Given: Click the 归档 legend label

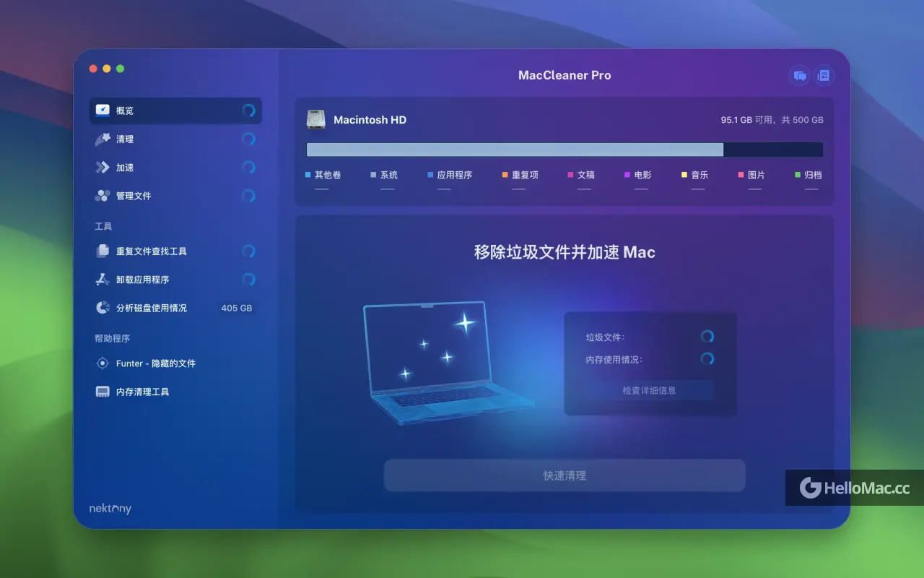Looking at the screenshot, I should tap(813, 175).
